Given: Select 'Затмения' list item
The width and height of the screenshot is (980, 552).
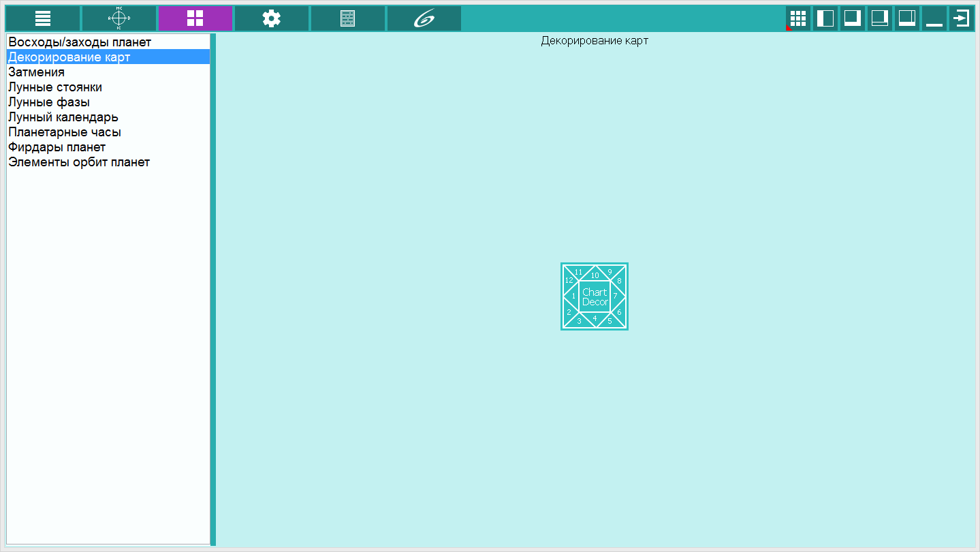Looking at the screenshot, I should point(37,72).
